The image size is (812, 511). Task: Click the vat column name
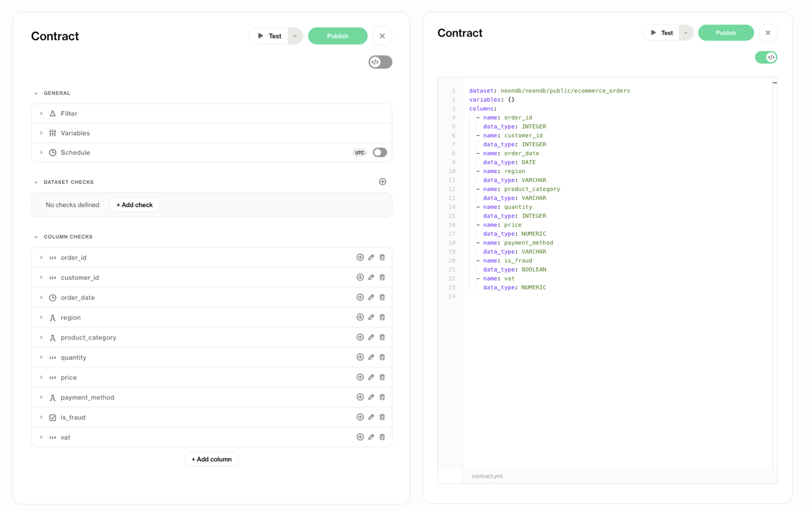(65, 437)
